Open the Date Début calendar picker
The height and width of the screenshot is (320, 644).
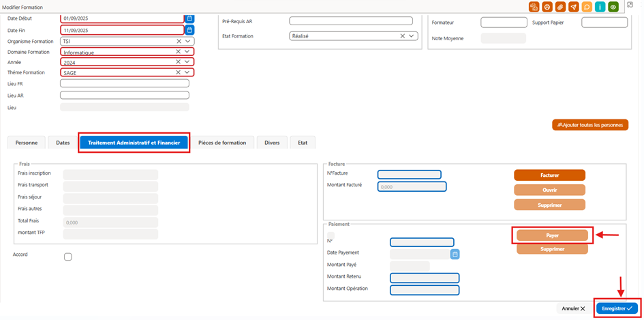[189, 18]
